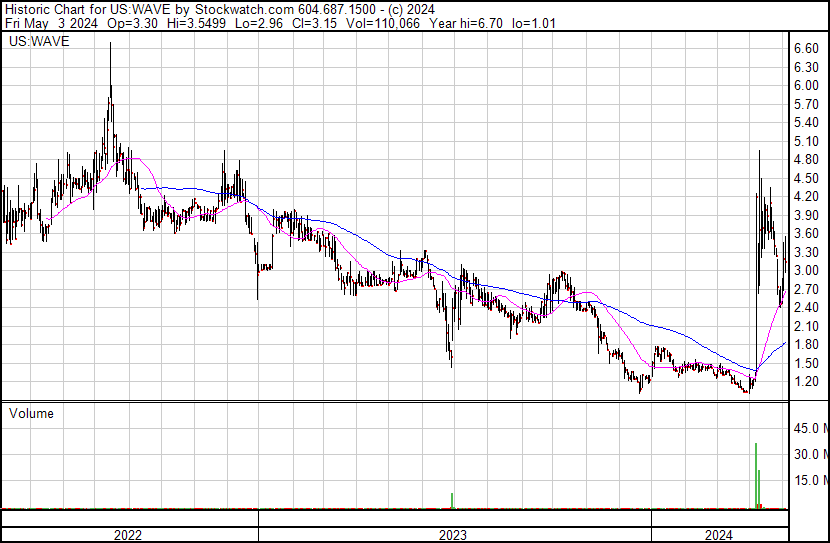The width and height of the screenshot is (830, 543).
Task: Click the 6.60 price axis label
Action: pyautogui.click(x=806, y=48)
